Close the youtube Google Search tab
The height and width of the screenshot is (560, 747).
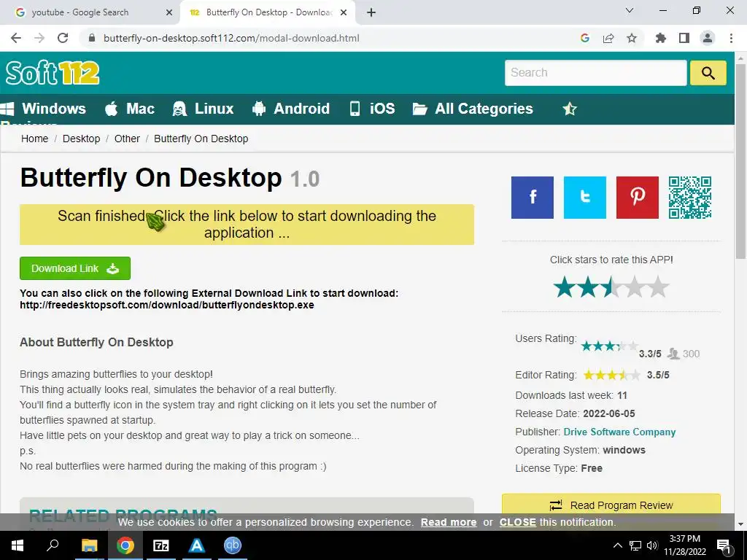[169, 12]
